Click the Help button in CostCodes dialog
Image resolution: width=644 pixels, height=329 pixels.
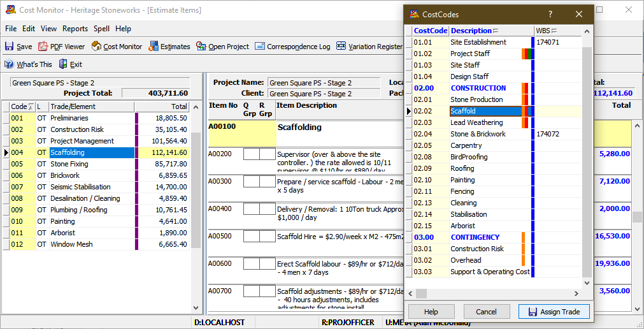pyautogui.click(x=431, y=312)
